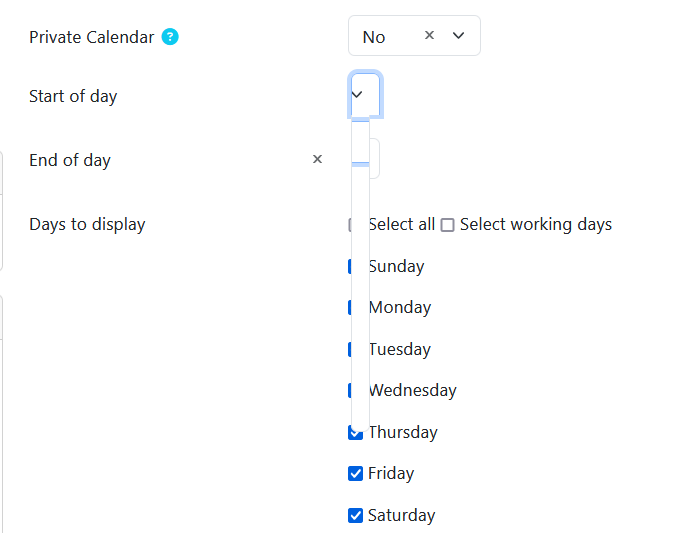This screenshot has width=696, height=533.
Task: Click the Saturday label text
Action: 402,515
